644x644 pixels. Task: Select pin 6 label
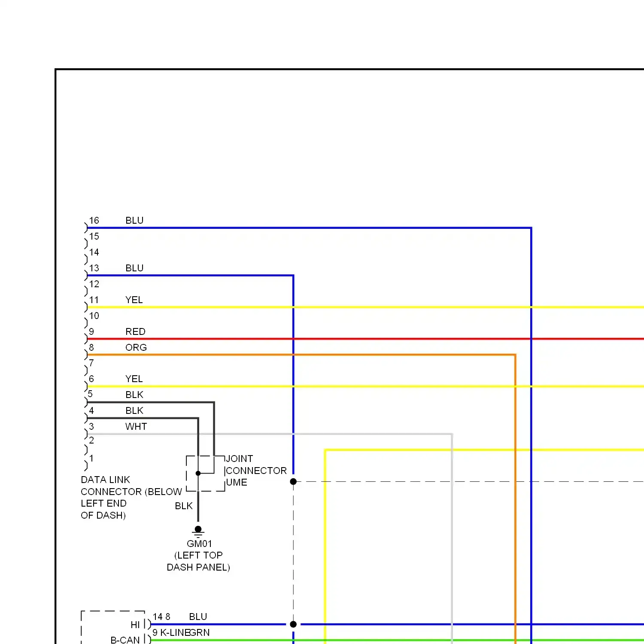click(x=91, y=379)
